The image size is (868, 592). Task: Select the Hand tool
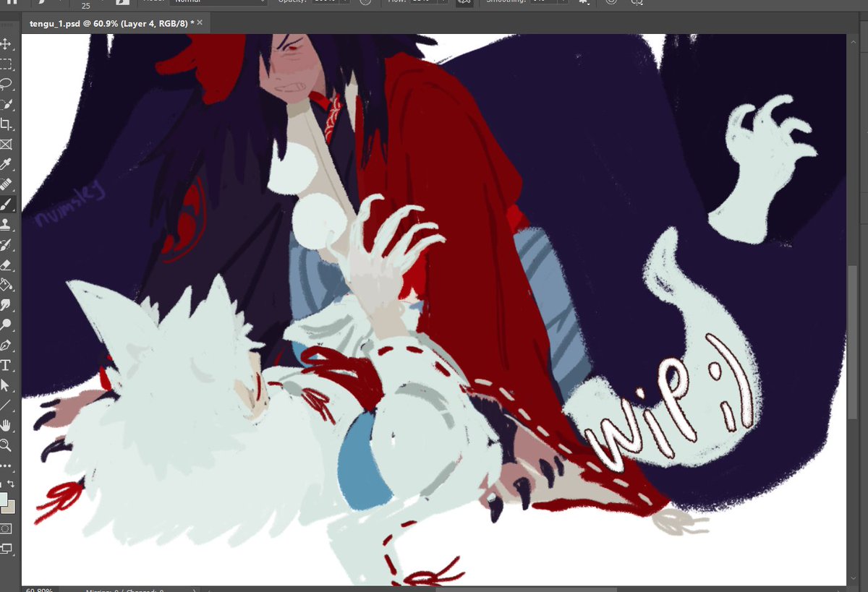click(7, 425)
